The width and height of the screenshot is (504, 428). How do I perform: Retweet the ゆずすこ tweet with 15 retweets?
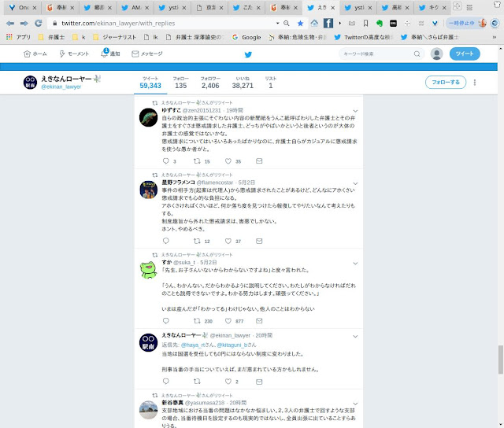click(x=197, y=160)
